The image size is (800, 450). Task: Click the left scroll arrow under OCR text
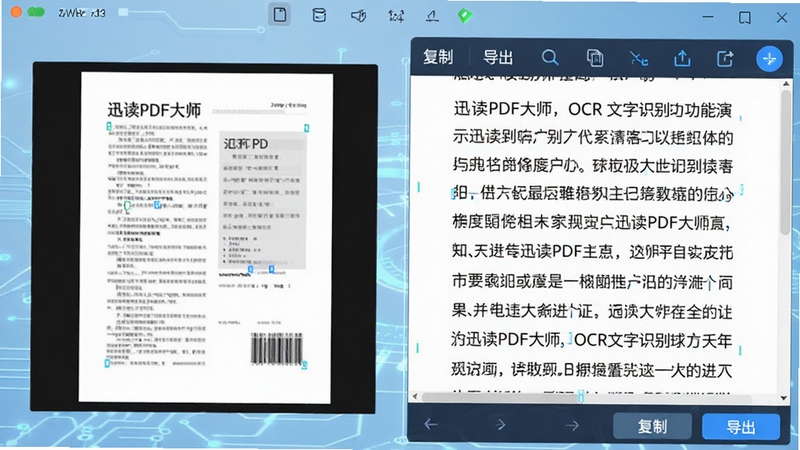point(415,396)
